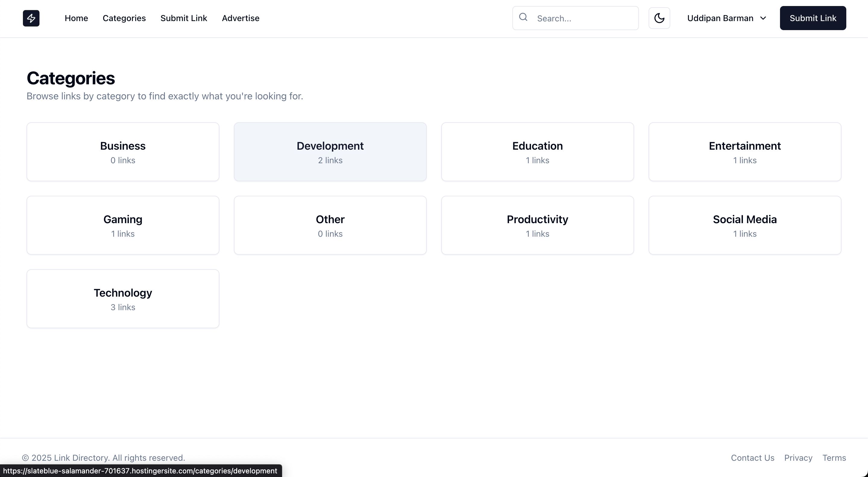Open the Privacy footer link

point(798,458)
